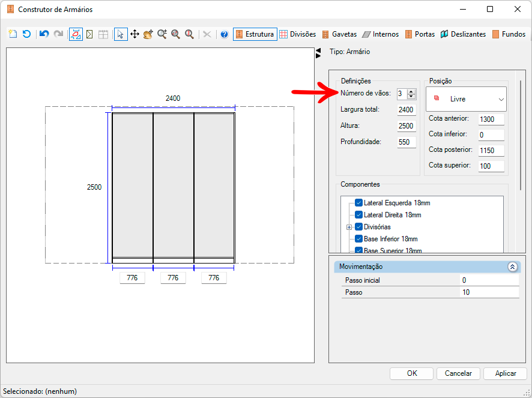Collapse the Movimentação section

(x=512, y=267)
